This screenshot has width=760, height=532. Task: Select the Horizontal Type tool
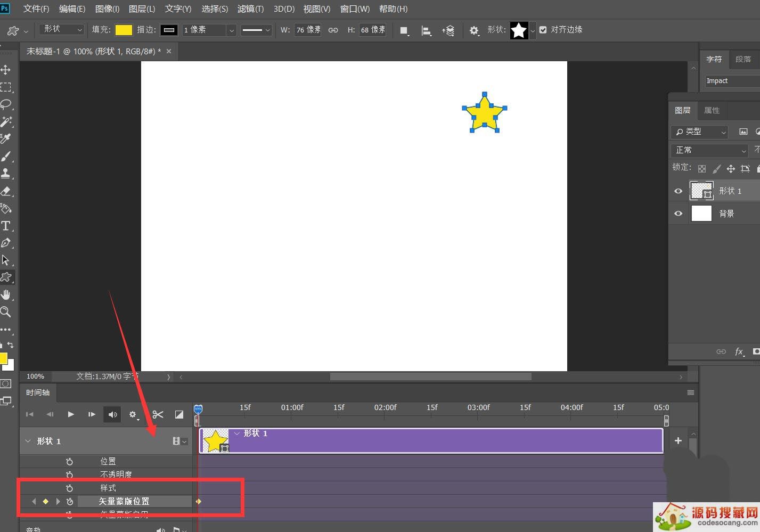[6, 226]
